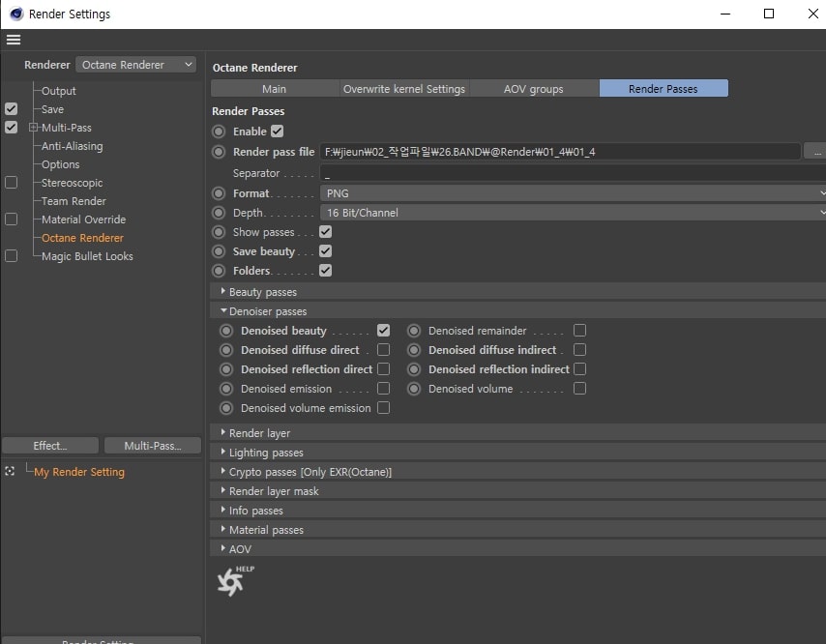Enable the Magic Bullet Looks checkbox
This screenshot has width=826, height=644.
click(x=11, y=256)
